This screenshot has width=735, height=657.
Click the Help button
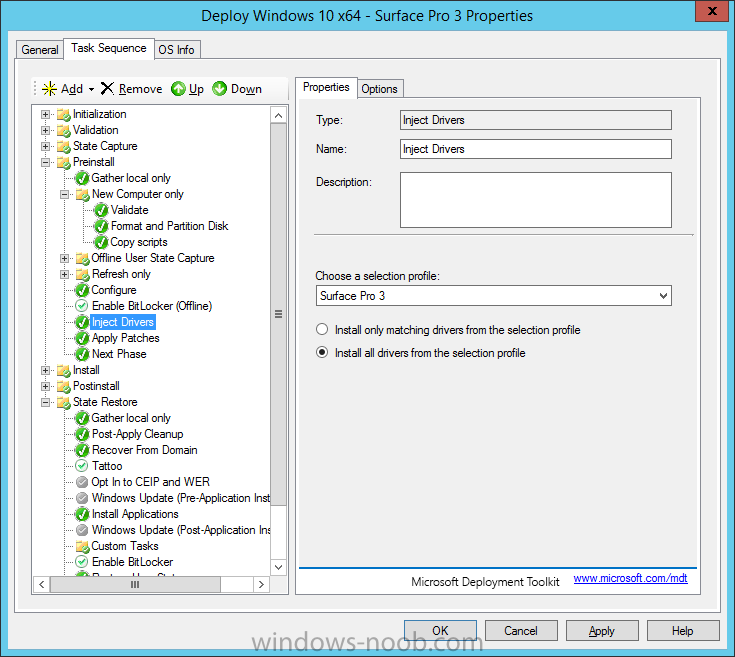click(683, 630)
